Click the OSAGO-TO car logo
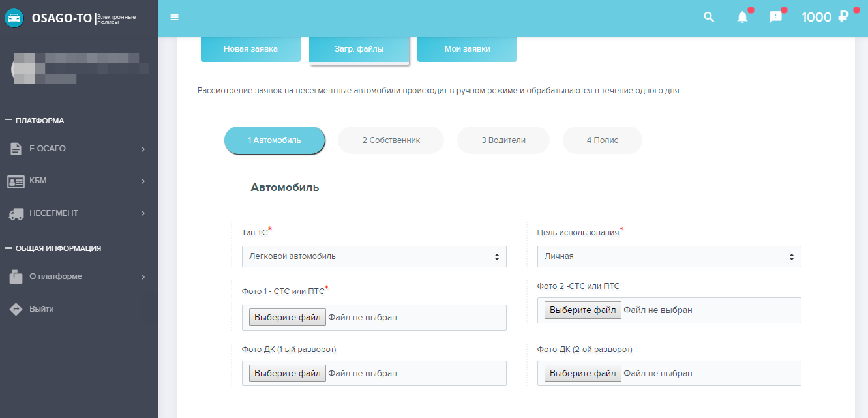Screen dimensions: 868x418 point(14,18)
